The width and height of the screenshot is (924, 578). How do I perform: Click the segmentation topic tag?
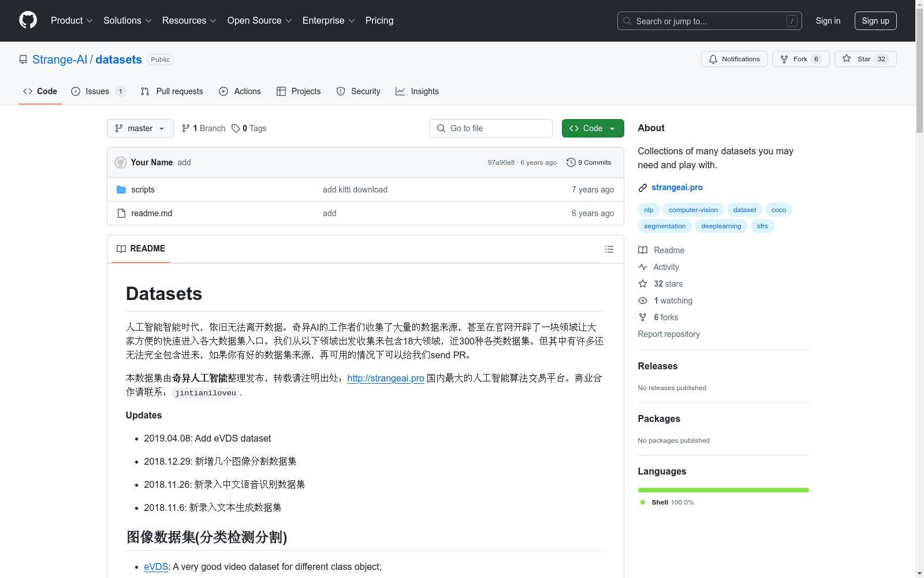click(x=665, y=226)
